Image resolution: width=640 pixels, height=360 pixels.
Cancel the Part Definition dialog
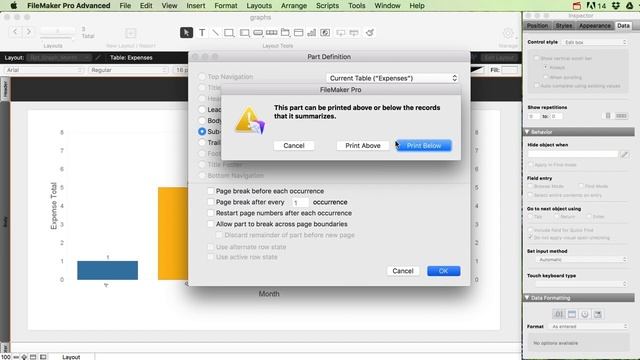(403, 271)
